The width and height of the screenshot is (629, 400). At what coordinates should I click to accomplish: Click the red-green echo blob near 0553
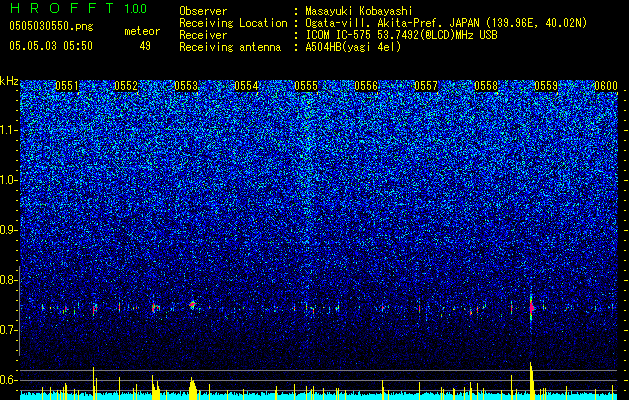pos(192,305)
